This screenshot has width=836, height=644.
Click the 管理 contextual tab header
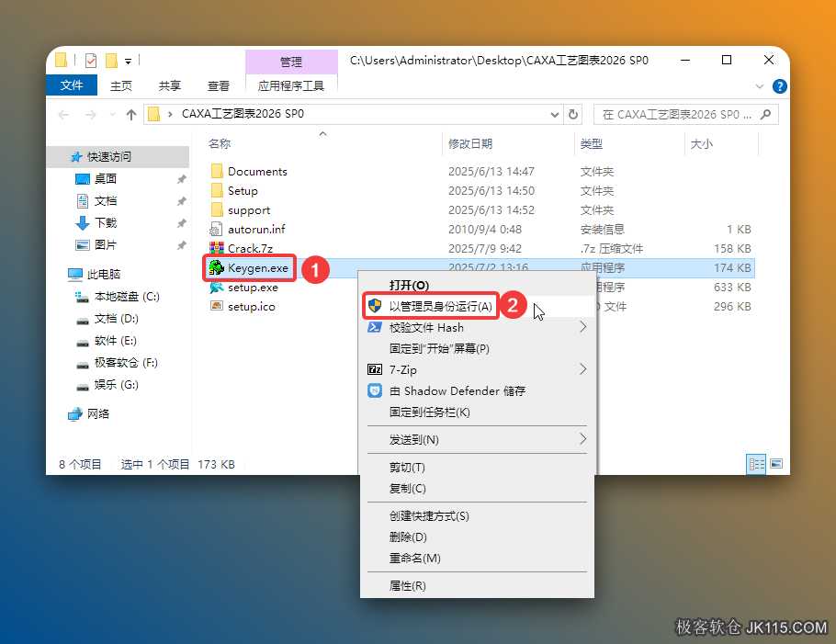pos(291,62)
